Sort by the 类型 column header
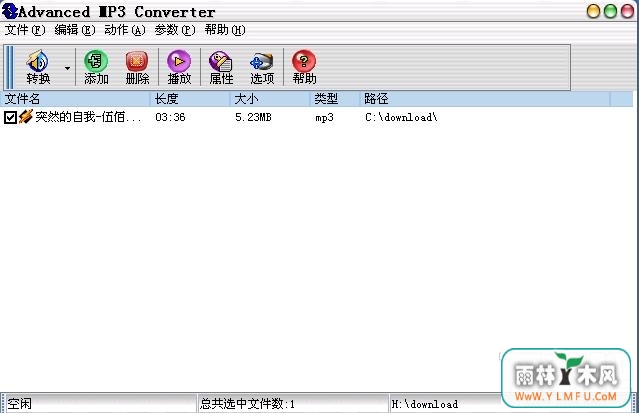Screen dimensions: 639x413 [335, 99]
